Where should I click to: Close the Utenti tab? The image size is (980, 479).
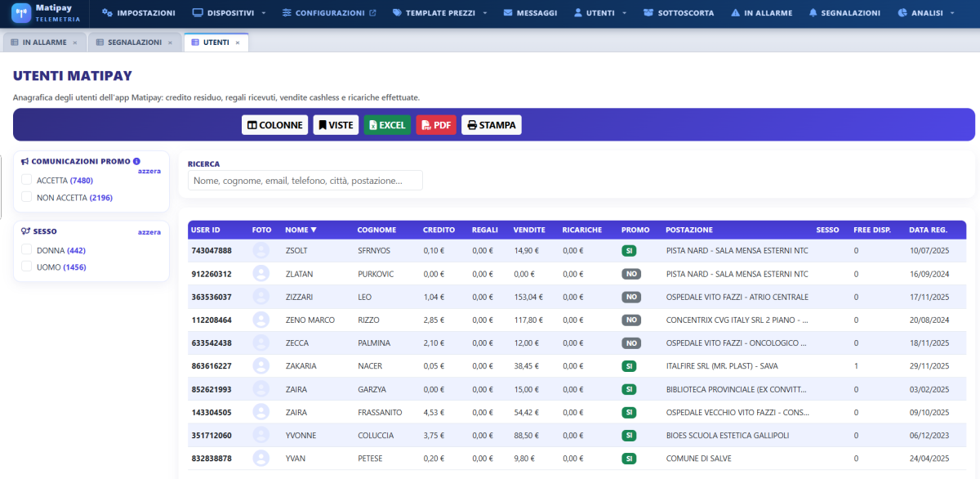238,43
